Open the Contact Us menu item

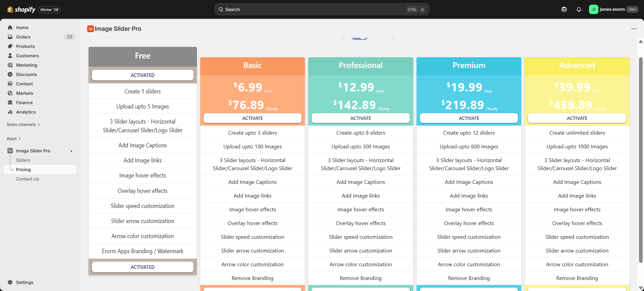[x=28, y=179]
